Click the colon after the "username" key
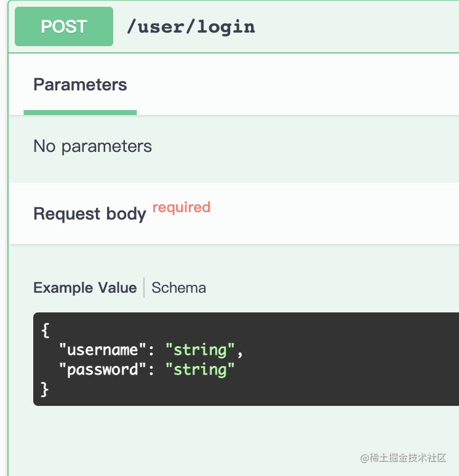Image resolution: width=459 pixels, height=476 pixels. (151, 351)
